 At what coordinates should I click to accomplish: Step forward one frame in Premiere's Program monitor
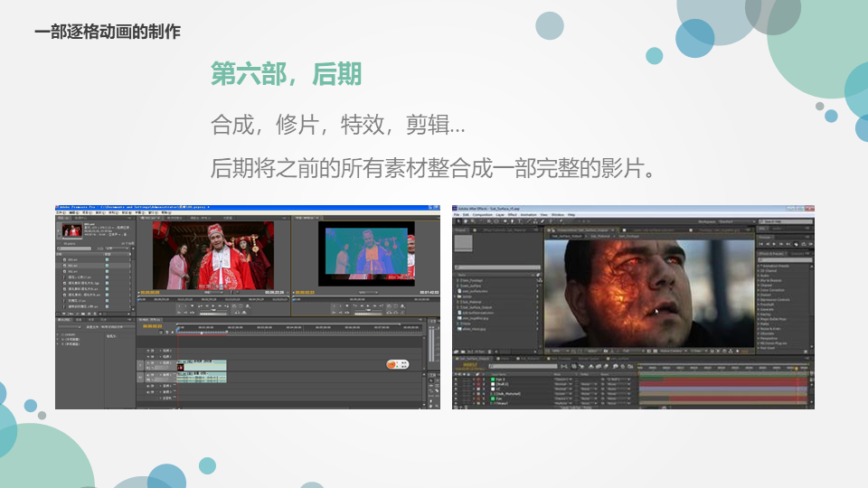(x=374, y=305)
